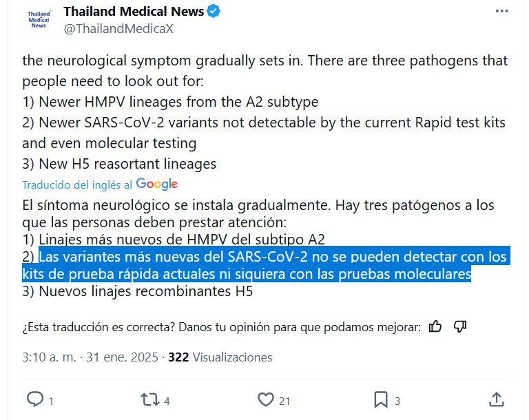
Task: Open Thailand Medical News profile avatar
Action: pos(39,19)
